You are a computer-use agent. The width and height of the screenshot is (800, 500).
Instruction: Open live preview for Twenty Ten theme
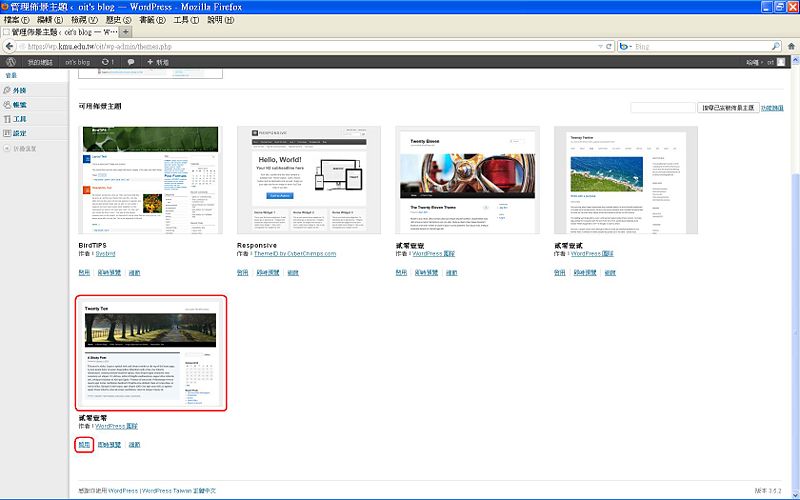point(109,444)
